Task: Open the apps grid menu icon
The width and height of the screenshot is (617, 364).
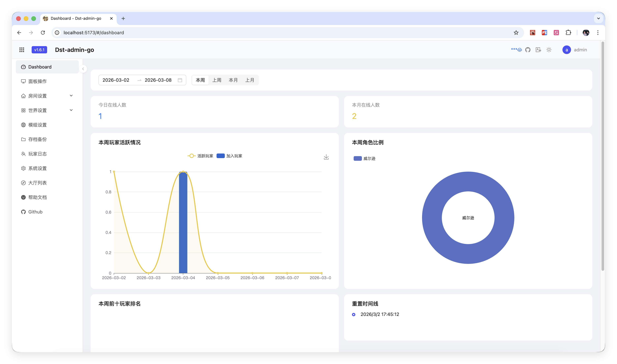Action: click(x=22, y=50)
